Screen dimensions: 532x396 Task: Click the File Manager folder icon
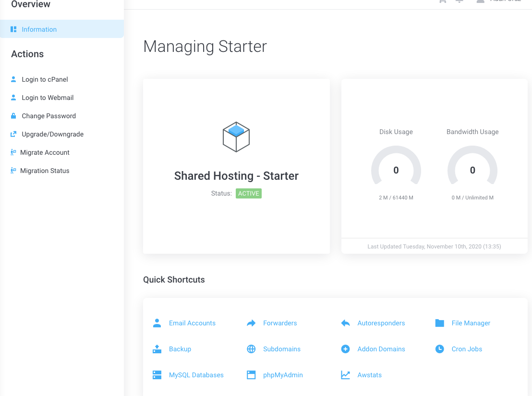[439, 323]
